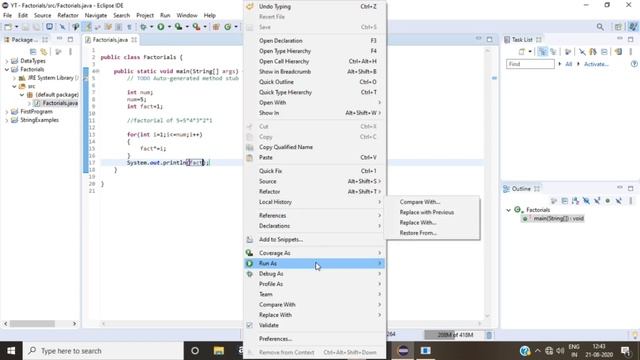Click the New file toolbar icon
The width and height of the screenshot is (640, 360).
click(x=8, y=27)
